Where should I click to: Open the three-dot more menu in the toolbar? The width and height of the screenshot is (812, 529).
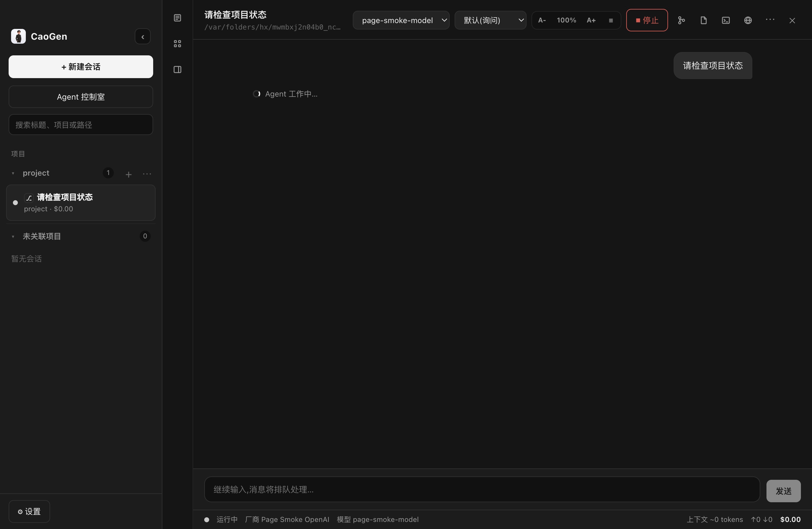point(770,20)
